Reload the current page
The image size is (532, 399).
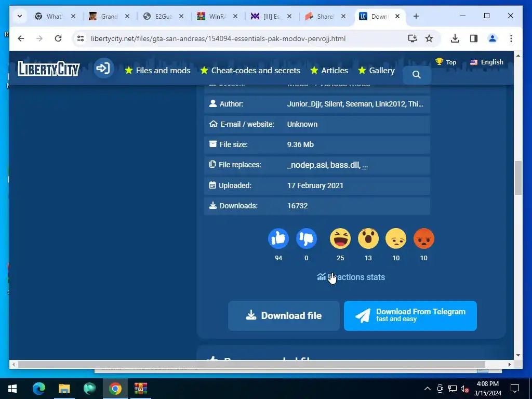click(x=58, y=38)
